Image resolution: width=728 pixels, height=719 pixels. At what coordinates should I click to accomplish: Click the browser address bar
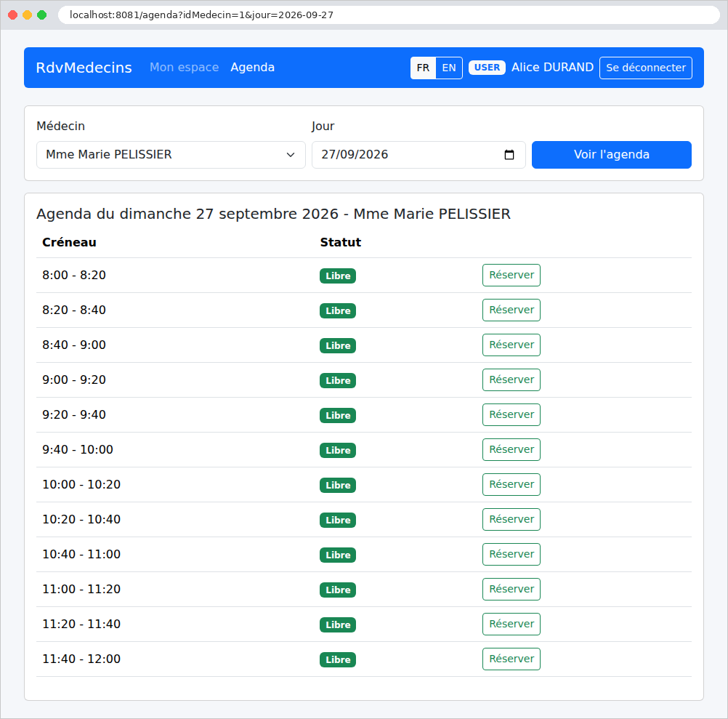tap(389, 15)
